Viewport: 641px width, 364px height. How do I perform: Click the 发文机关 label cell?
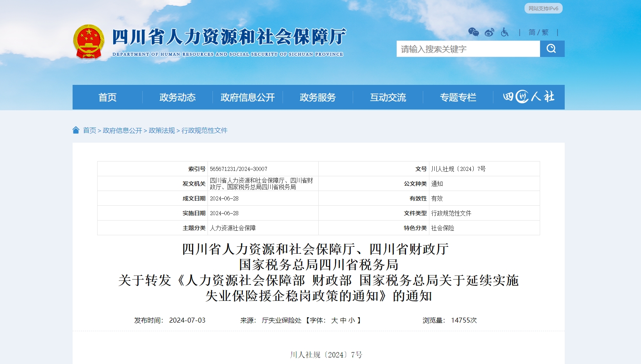[x=153, y=184]
